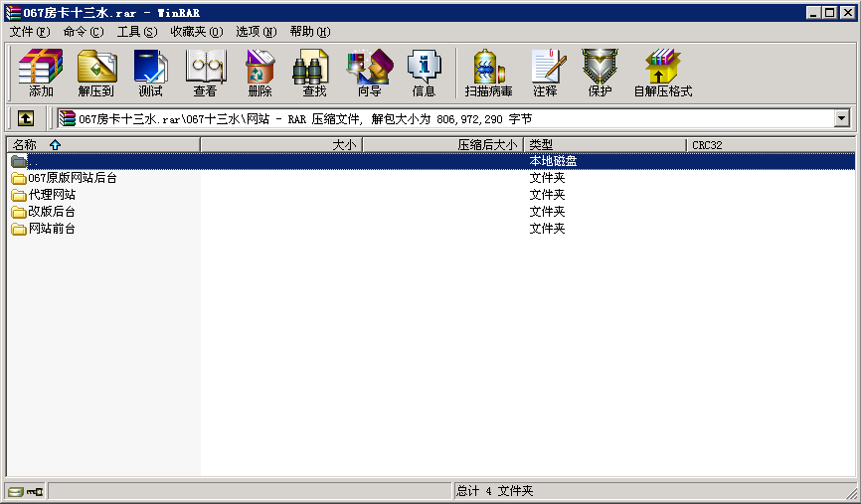Screen dimensions: 861x504
Task: Create 自解压格式 (SFX) archive
Action: click(662, 73)
